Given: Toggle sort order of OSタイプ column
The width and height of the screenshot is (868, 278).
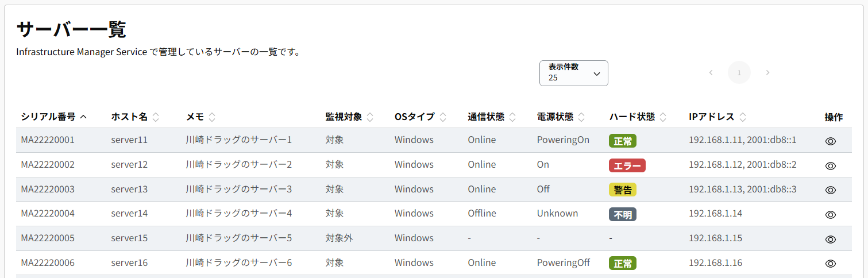Looking at the screenshot, I should 443,117.
